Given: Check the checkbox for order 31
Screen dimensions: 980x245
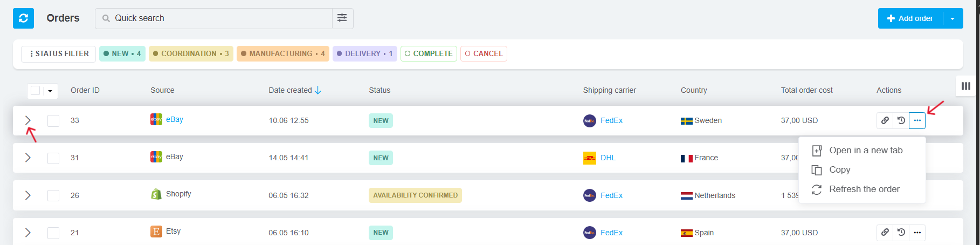Looking at the screenshot, I should click(x=53, y=158).
